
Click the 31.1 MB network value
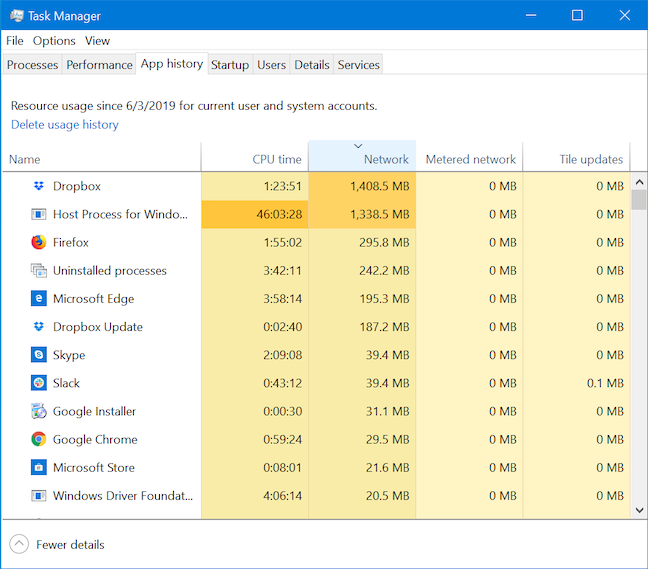[388, 411]
